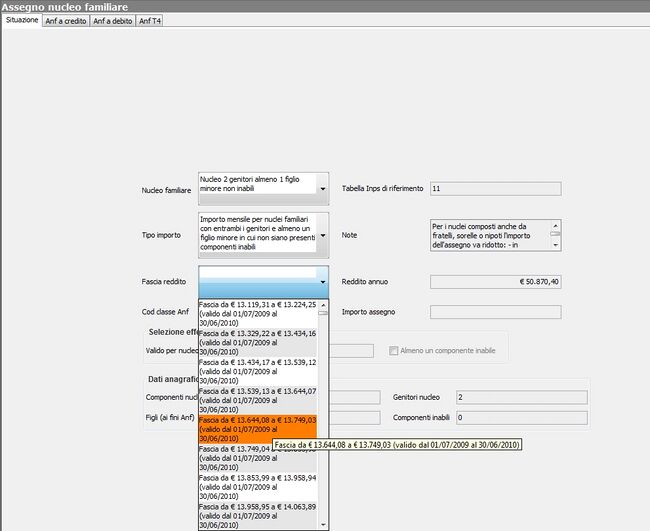This screenshot has height=531, width=650.
Task: Switch to the Situazione tab
Action: click(21, 20)
